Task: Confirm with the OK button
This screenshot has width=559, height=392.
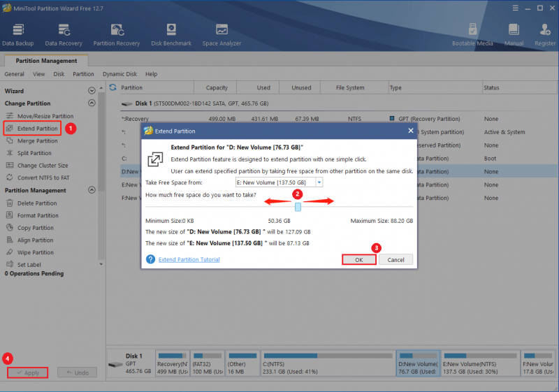Action: coord(358,259)
